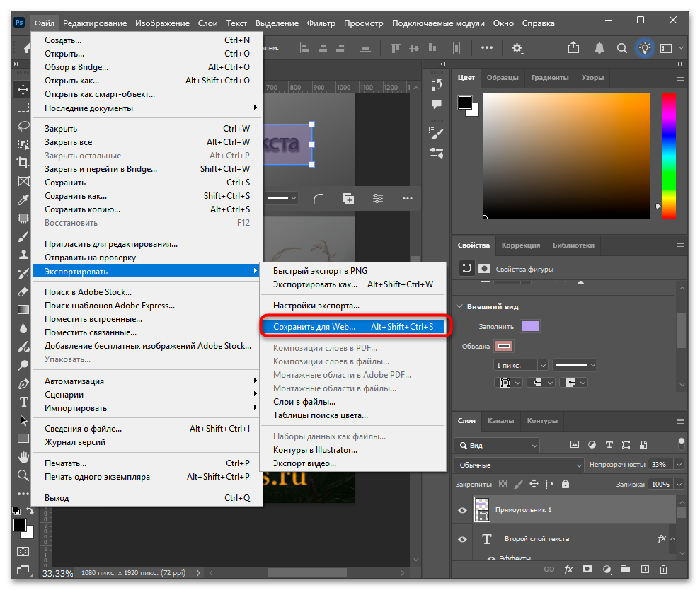Open the Вид layer filter dropdown
The height and width of the screenshot is (590, 700).
pos(497,446)
